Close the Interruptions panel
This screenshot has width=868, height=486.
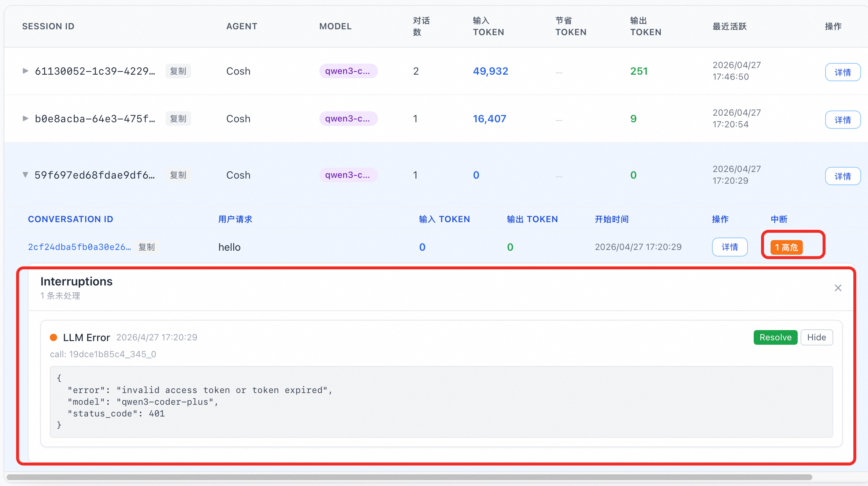838,288
